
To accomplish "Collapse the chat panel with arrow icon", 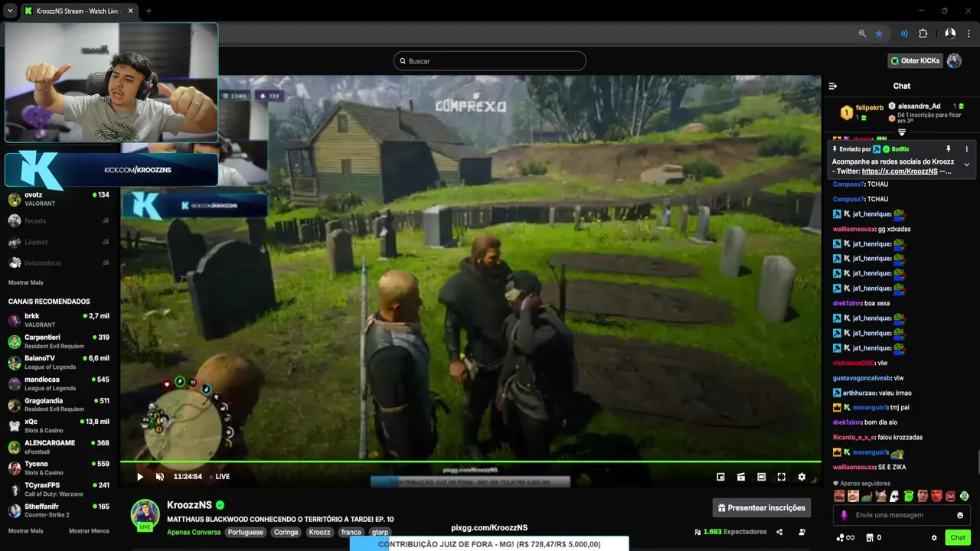I will (833, 86).
